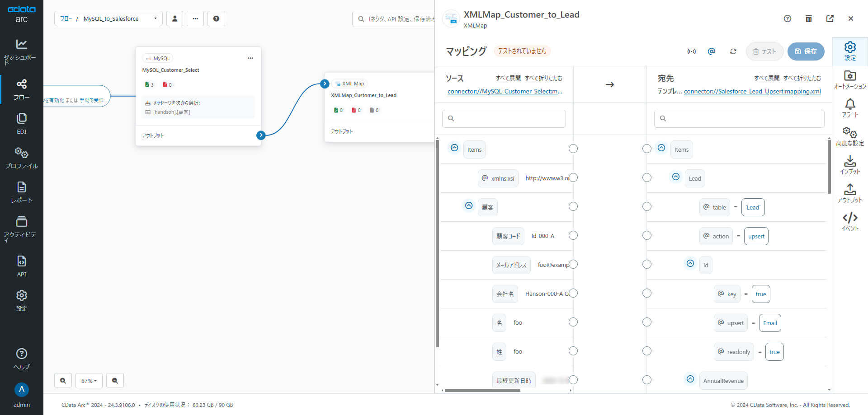Click the broadcast signal icon in mapping toolbar
Screen dimensions: 868x415
click(692, 51)
